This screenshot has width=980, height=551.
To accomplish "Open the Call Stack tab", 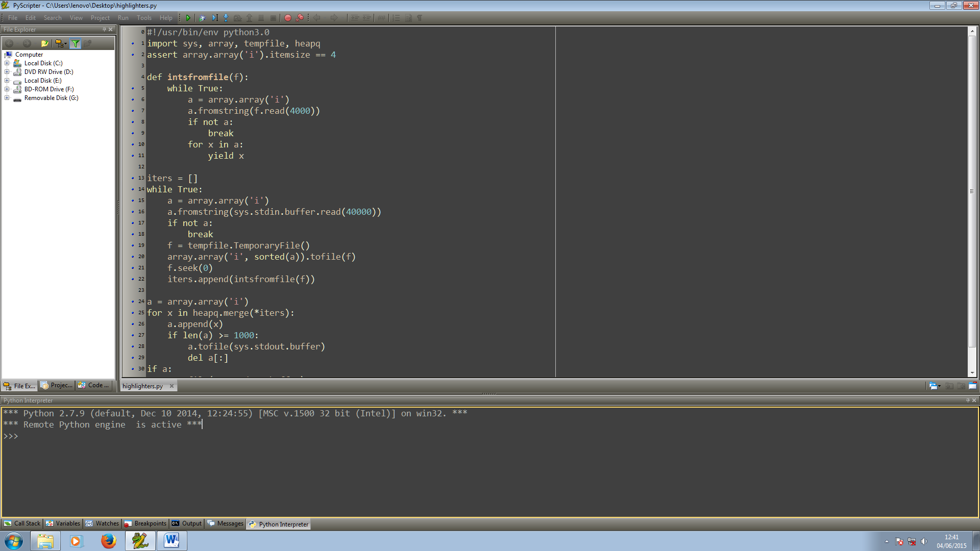I will click(22, 523).
